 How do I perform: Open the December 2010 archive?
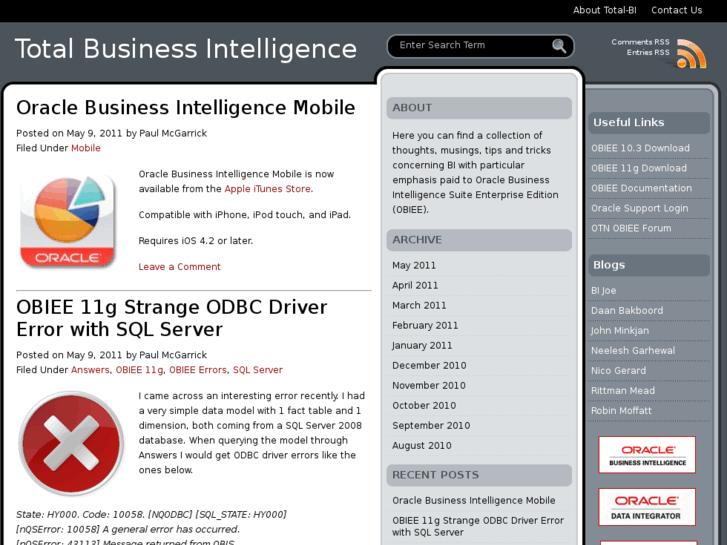tap(429, 365)
